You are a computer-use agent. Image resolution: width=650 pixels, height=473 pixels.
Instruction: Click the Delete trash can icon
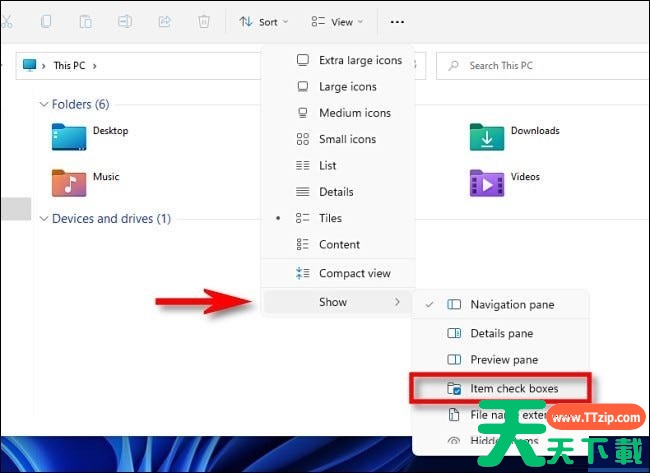tap(204, 22)
